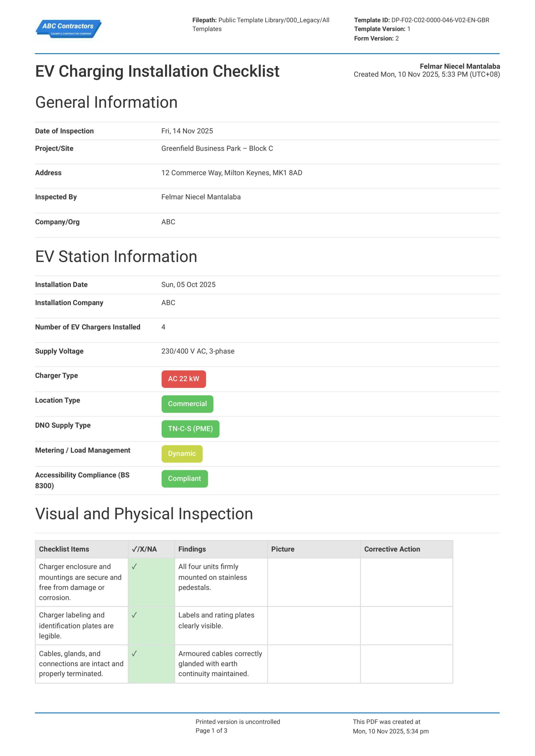Click the Compliant accessibility badge
Screen dimensions: 535x756
(x=184, y=479)
